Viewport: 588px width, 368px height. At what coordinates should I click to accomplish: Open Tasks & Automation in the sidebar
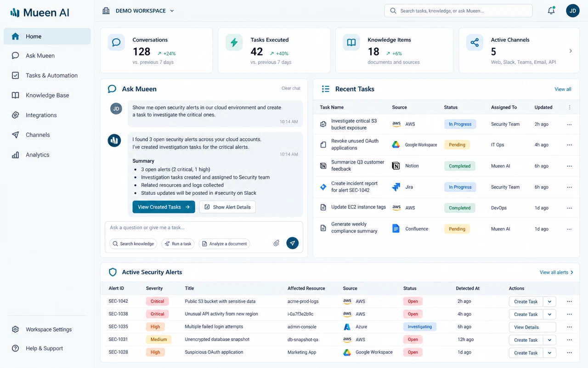click(x=47, y=75)
